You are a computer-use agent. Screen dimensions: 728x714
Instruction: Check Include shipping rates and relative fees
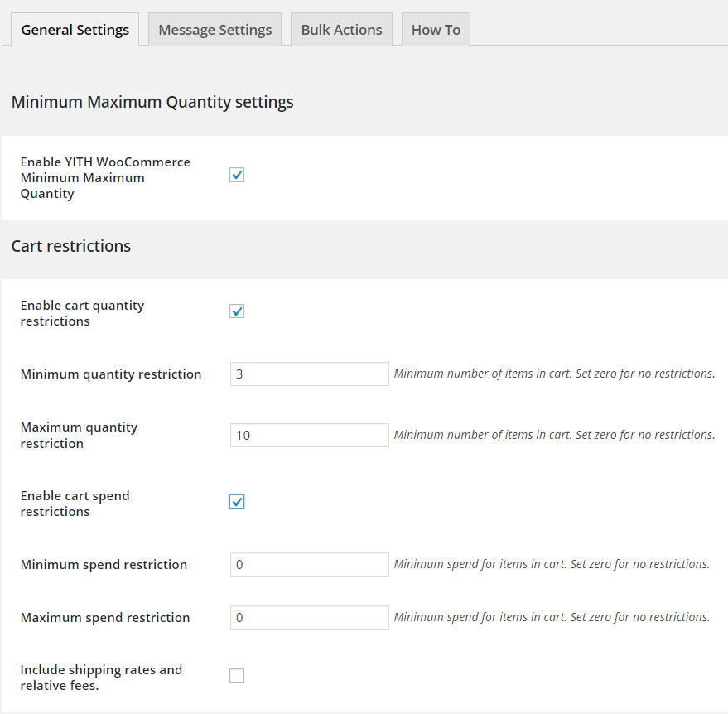click(x=237, y=676)
